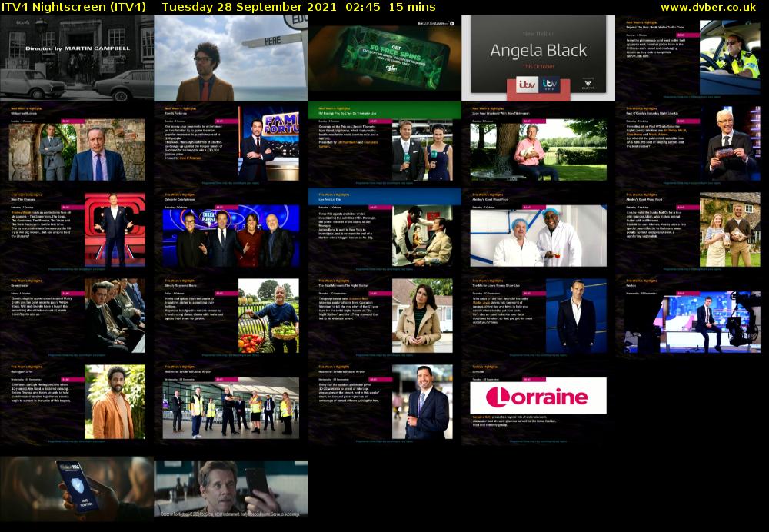Select Paul O'Grady's Saturday Night Line Up frame
This screenshot has height=532, width=769.
tap(692, 145)
